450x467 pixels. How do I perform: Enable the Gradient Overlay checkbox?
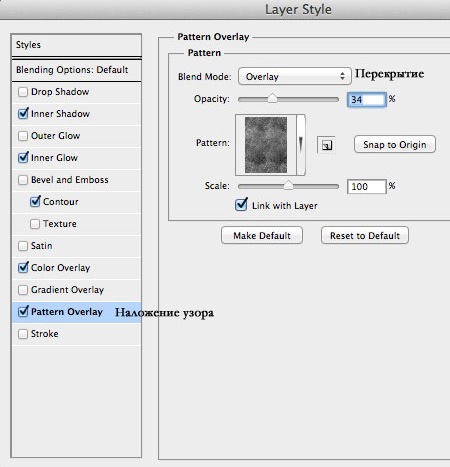pos(23,290)
